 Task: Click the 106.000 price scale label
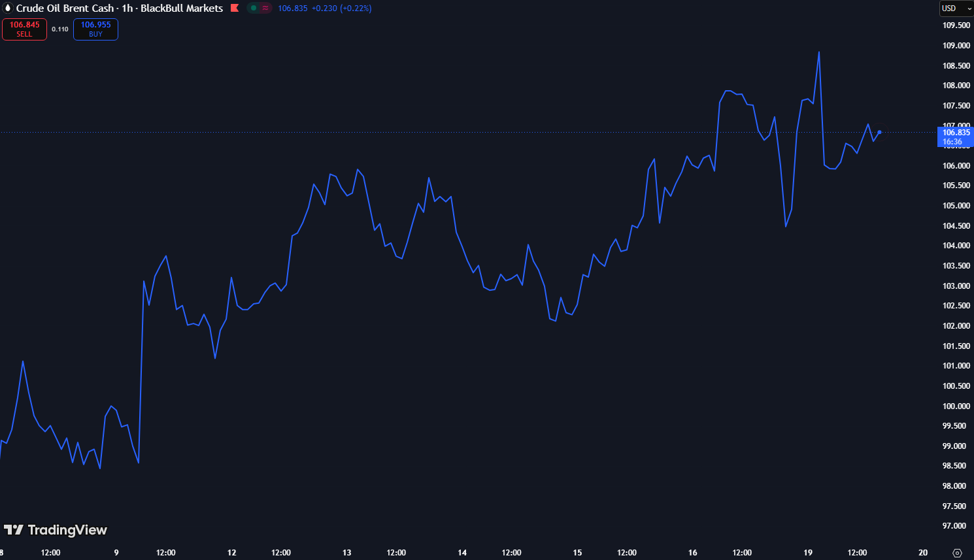click(956, 166)
